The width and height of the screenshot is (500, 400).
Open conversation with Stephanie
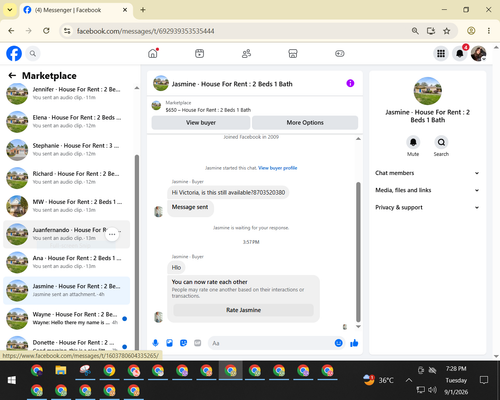tap(67, 150)
